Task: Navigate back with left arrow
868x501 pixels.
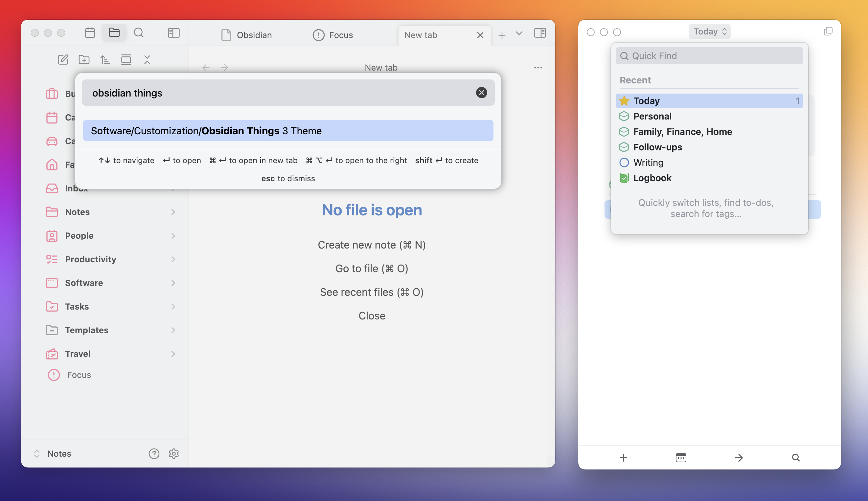Action: pos(206,67)
